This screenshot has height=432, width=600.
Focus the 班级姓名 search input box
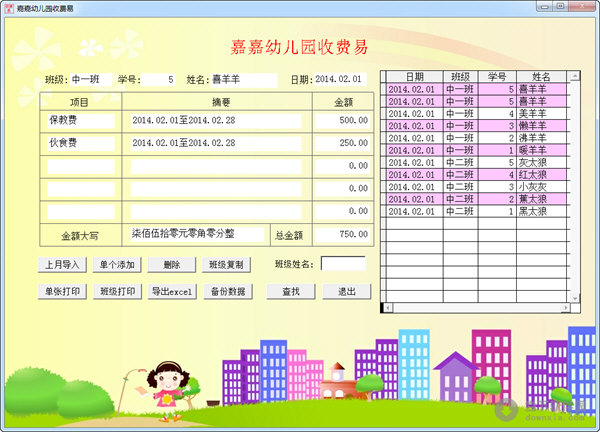click(x=343, y=265)
